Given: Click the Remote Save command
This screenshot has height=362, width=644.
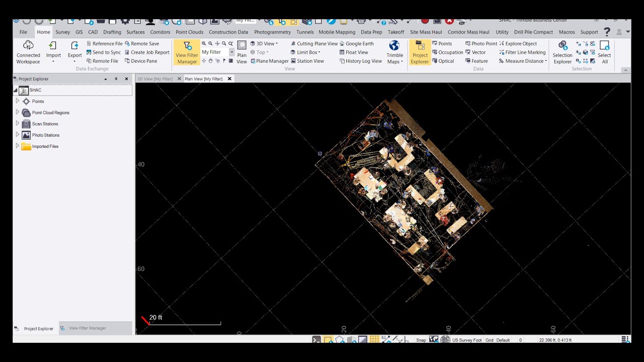Looking at the screenshot, I should point(141,44).
